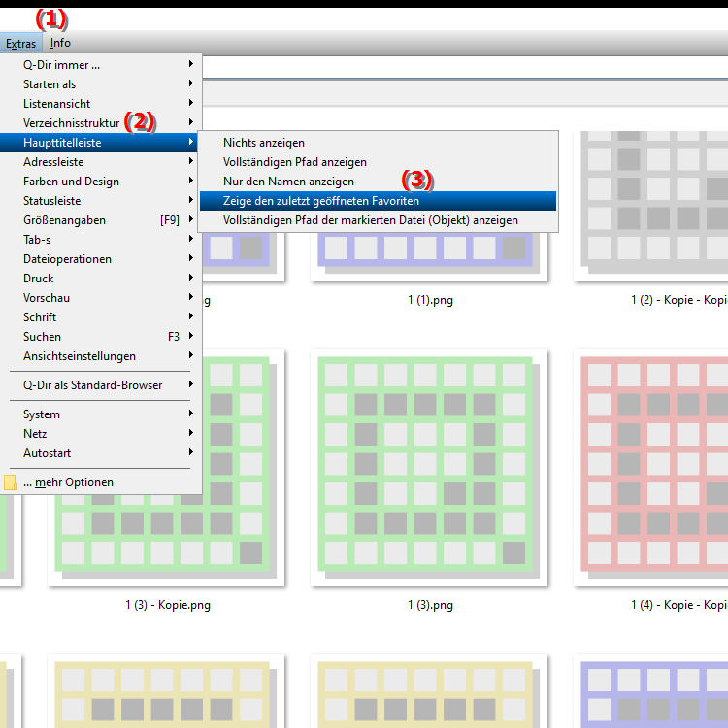Open the Verzeichnisstruktur submenu

pos(101,123)
